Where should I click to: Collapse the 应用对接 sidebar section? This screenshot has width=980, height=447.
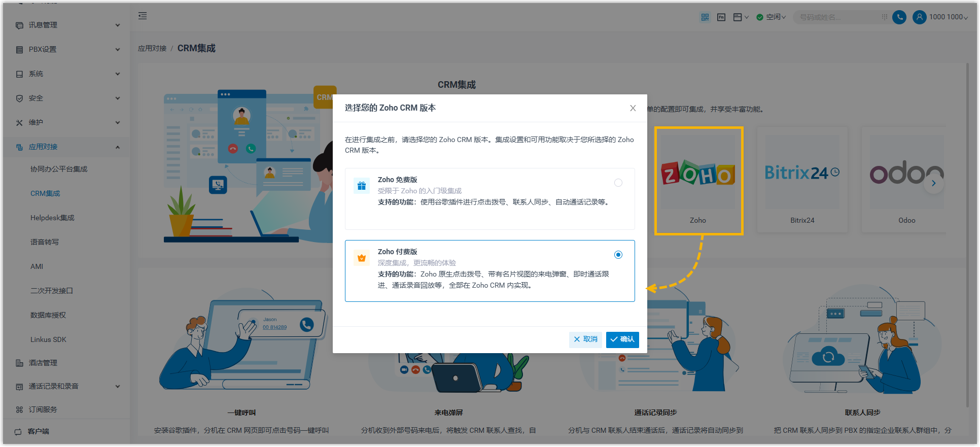tap(67, 147)
